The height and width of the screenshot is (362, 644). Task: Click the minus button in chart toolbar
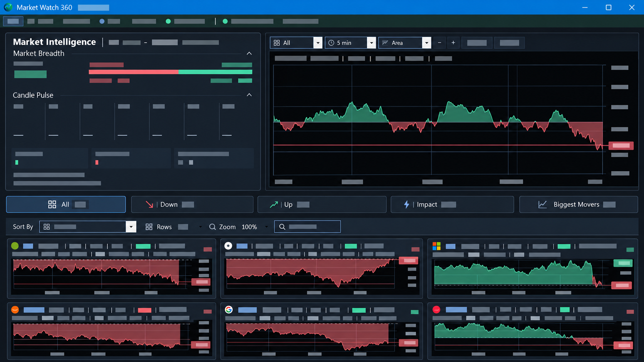[439, 43]
